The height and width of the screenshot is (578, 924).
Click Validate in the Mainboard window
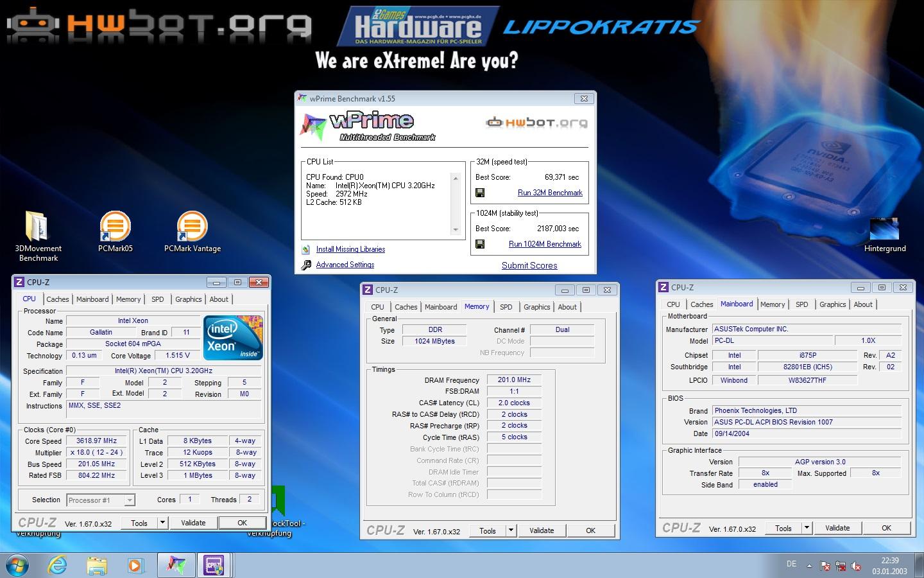pyautogui.click(x=837, y=528)
